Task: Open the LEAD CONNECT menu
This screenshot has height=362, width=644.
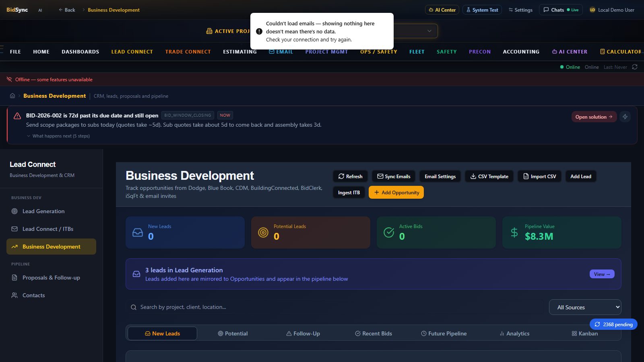Action: 132,51
